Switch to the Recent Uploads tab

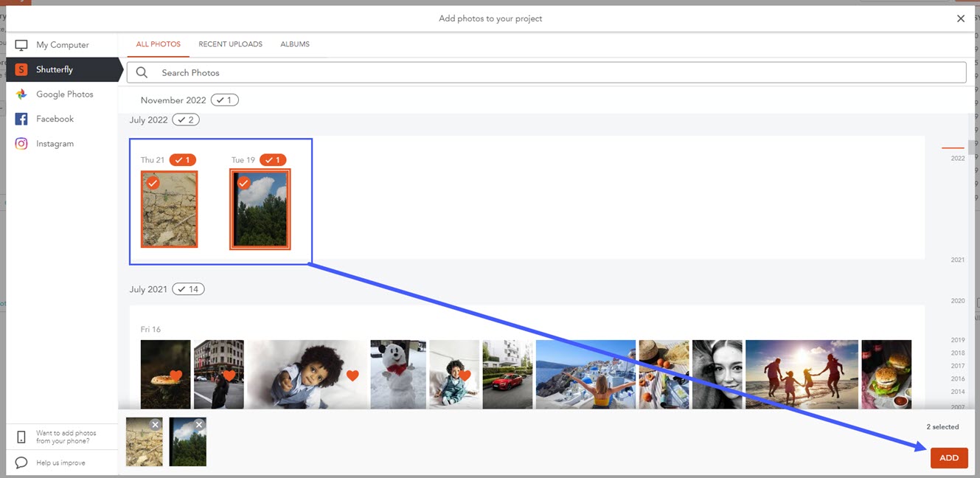point(230,44)
